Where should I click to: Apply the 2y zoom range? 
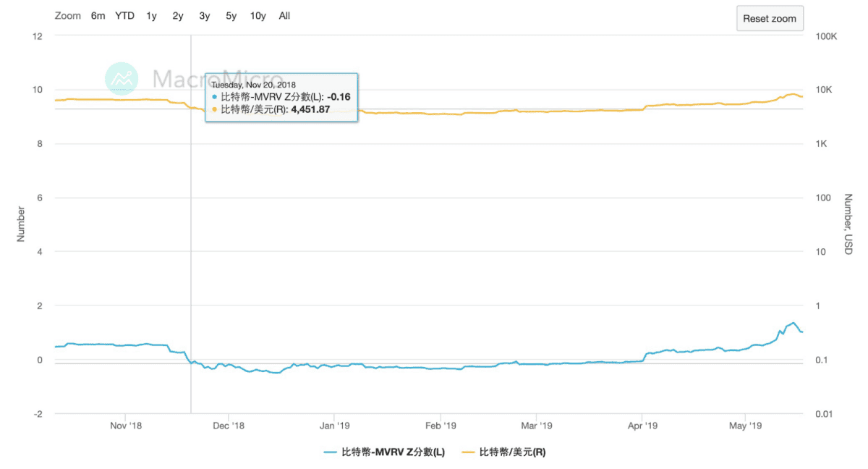click(x=176, y=15)
